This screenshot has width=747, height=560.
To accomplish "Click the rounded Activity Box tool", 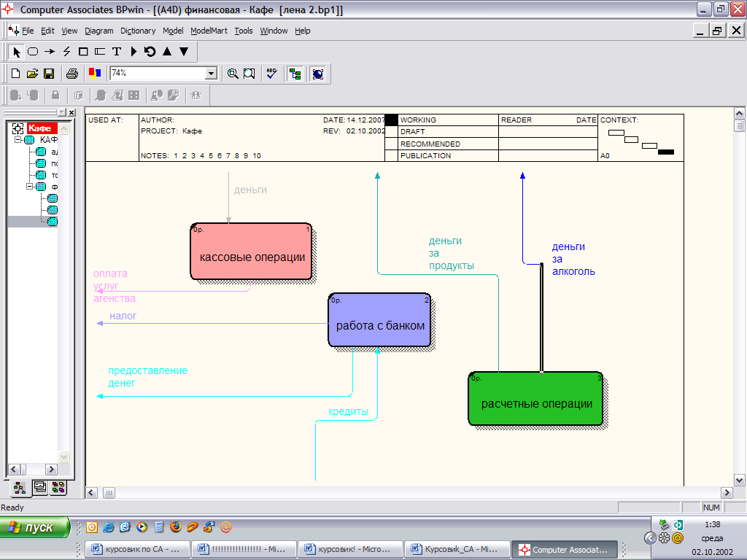I will (33, 52).
